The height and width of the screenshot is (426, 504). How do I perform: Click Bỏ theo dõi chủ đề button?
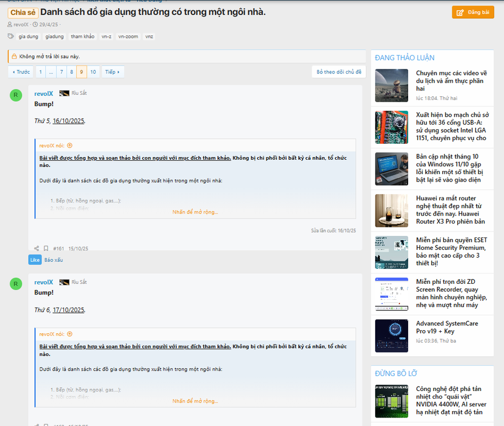tap(339, 72)
